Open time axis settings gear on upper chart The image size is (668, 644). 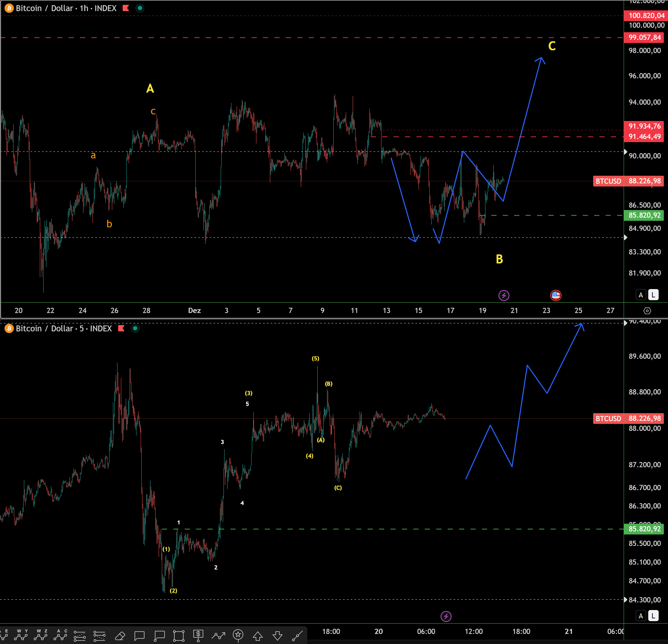pos(647,311)
